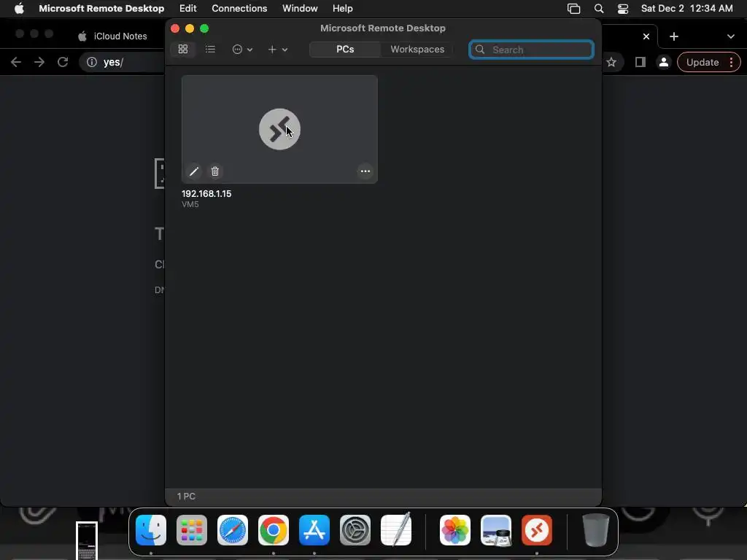Viewport: 747px width, 560px height.
Task: Open System Settings from the Dock
Action: pyautogui.click(x=355, y=530)
